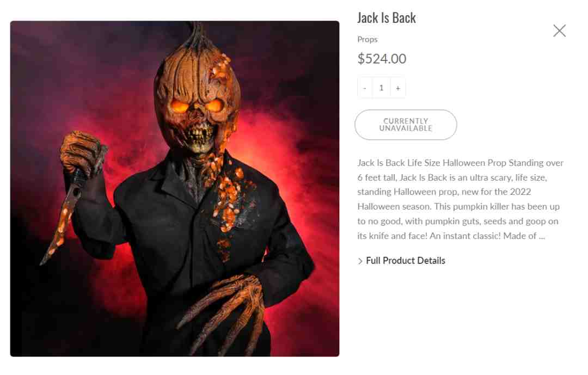Open the Jack Is Back product photo
The height and width of the screenshot is (375, 588).
[175, 189]
